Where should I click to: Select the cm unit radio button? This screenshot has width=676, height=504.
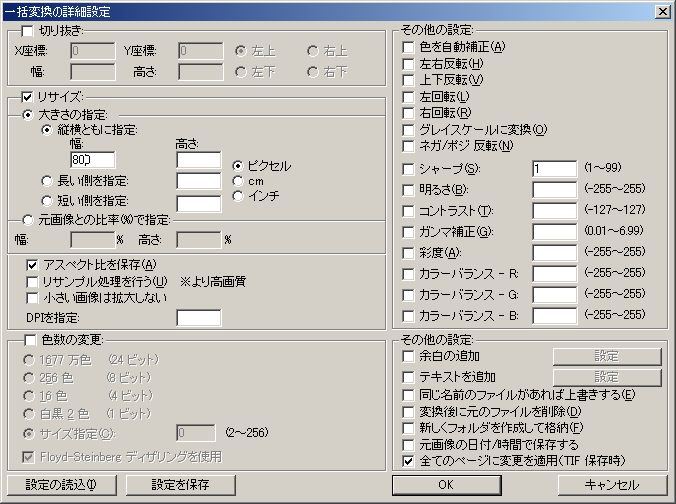[x=238, y=181]
